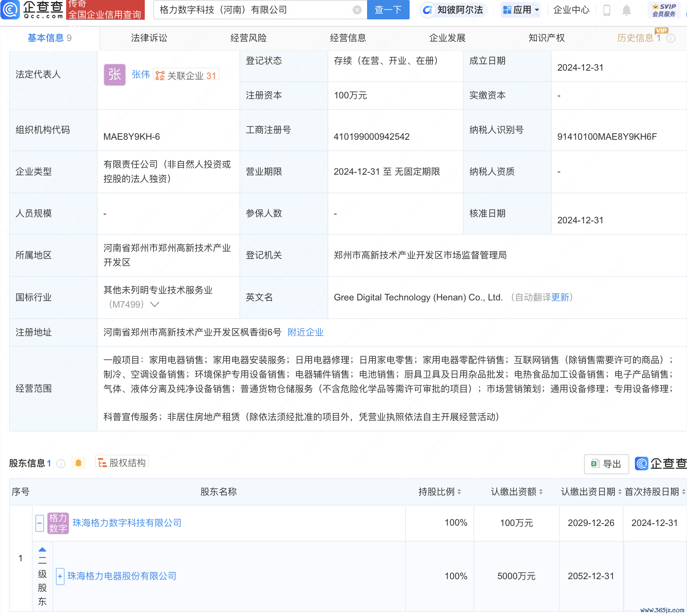
Task: View 关联企业 31 related companies
Action: click(x=186, y=75)
